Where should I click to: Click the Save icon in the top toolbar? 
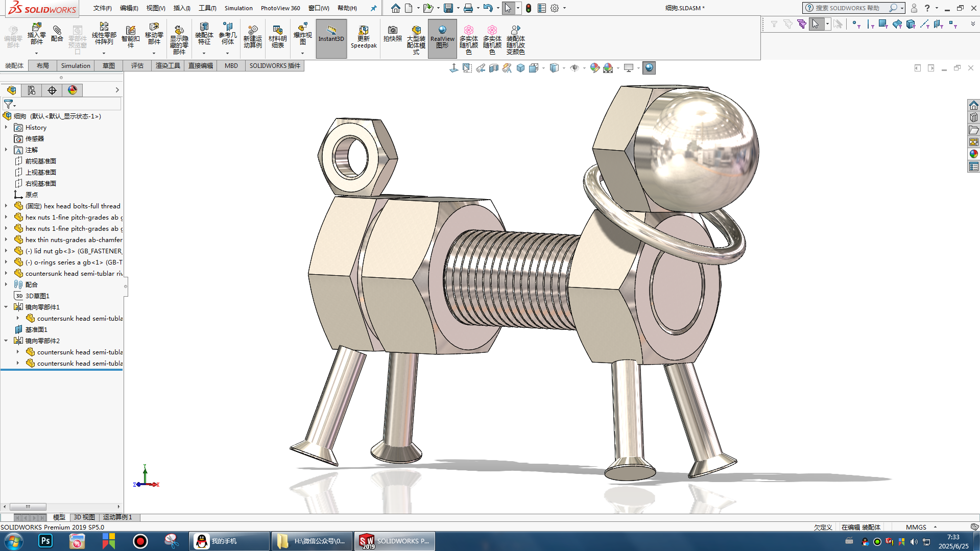click(448, 8)
